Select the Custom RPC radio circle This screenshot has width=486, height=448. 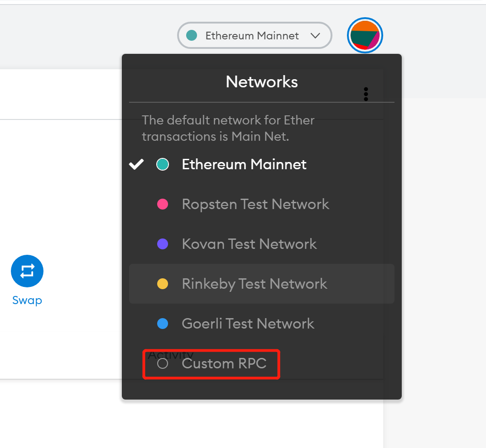point(162,363)
